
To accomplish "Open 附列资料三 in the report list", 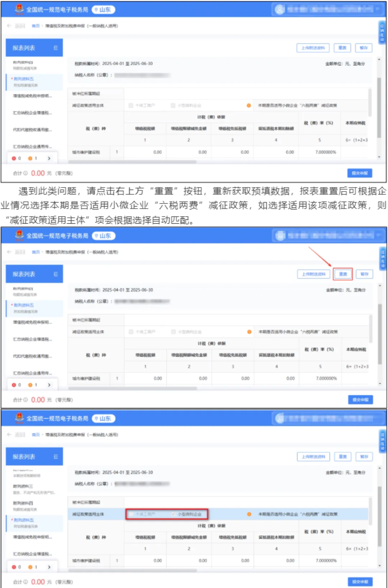I will pyautogui.click(x=23, y=486).
